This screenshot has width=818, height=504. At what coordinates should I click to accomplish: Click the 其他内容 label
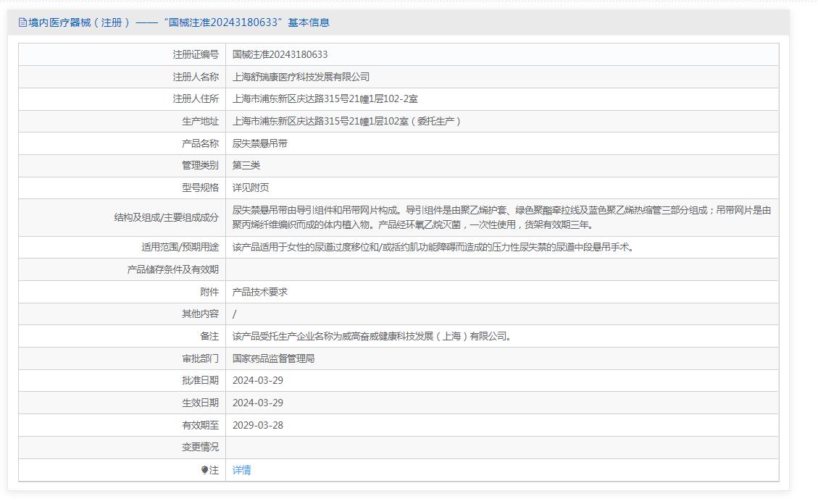click(x=200, y=314)
